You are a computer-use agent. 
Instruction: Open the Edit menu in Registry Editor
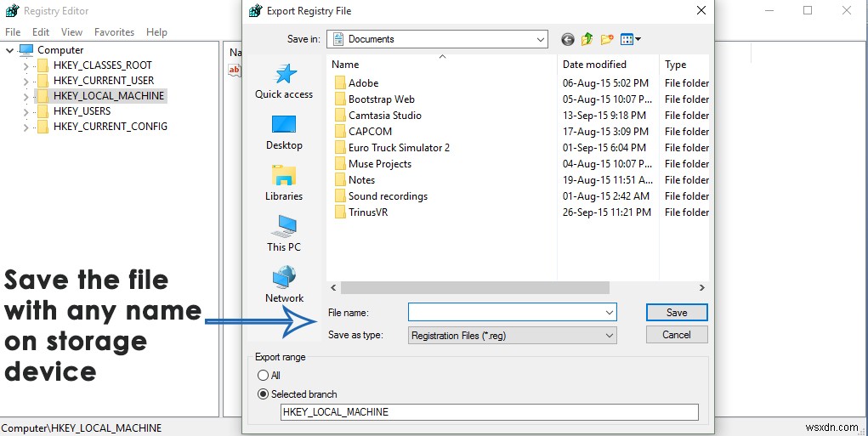coord(41,32)
